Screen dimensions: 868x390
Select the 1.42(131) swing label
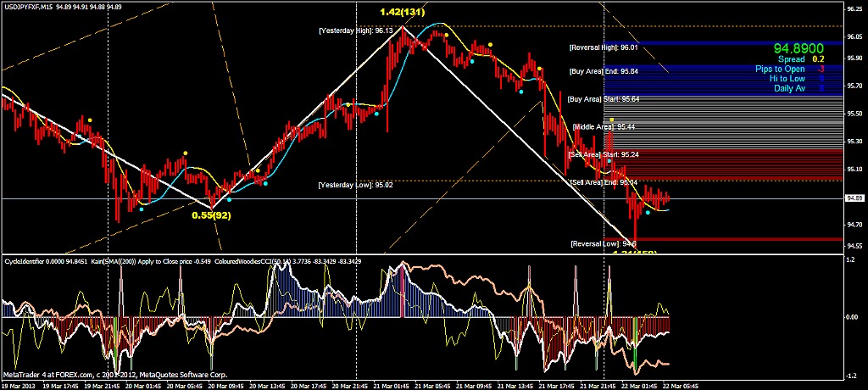401,12
